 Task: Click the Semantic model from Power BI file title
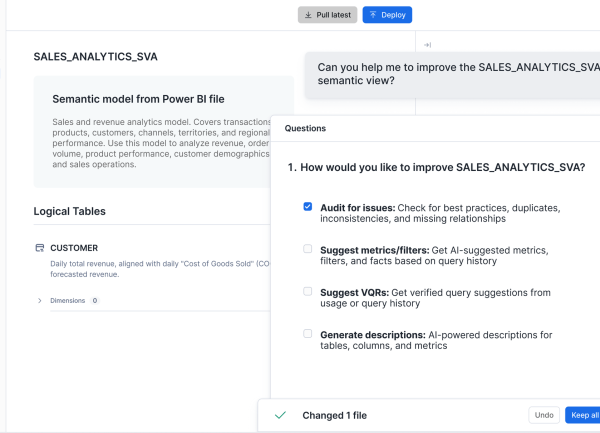pyautogui.click(x=138, y=99)
